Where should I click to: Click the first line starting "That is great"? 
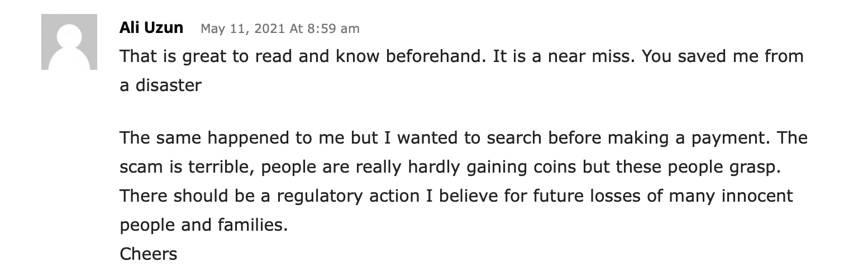pos(461,56)
